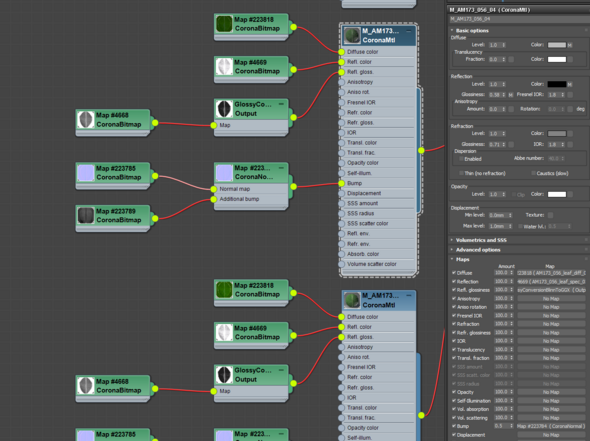Open the Refl. glossiness map slot button
The width and height of the screenshot is (590, 441).
(551, 290)
